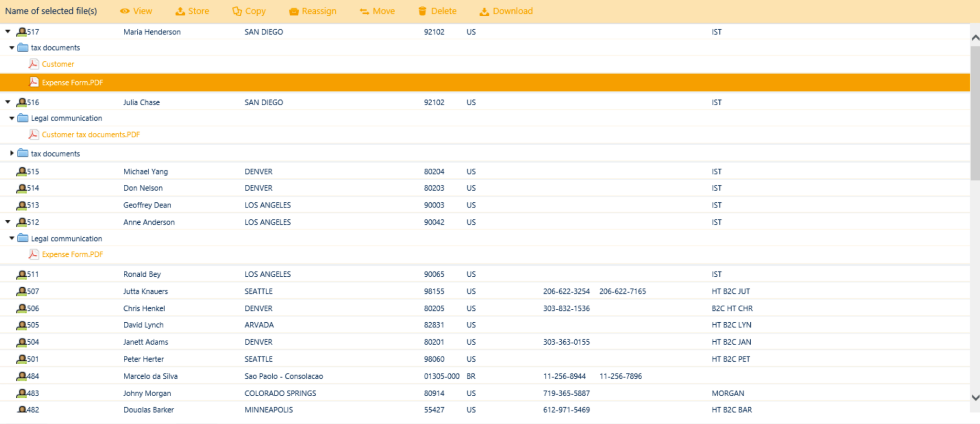This screenshot has width=980, height=424.
Task: Click the Store upload icon
Action: (x=180, y=11)
